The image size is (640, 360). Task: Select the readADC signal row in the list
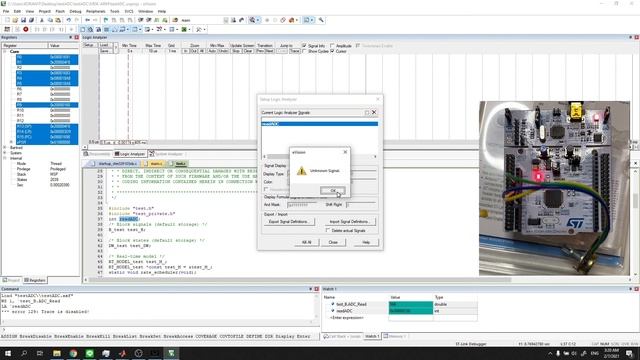click(x=320, y=124)
